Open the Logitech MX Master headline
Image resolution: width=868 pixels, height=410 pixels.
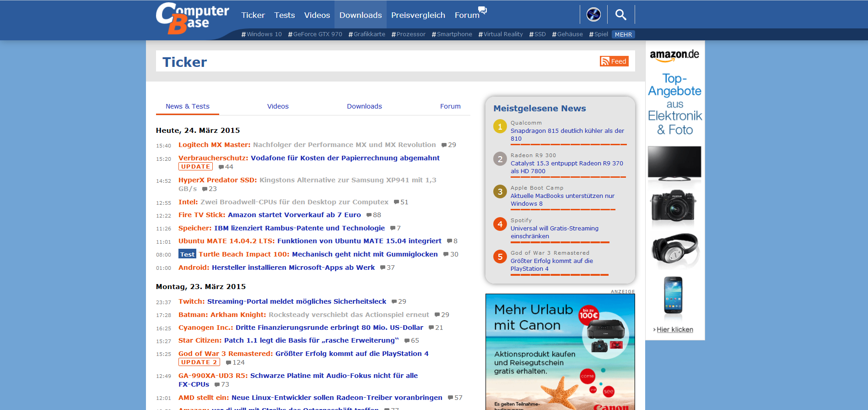coord(307,145)
